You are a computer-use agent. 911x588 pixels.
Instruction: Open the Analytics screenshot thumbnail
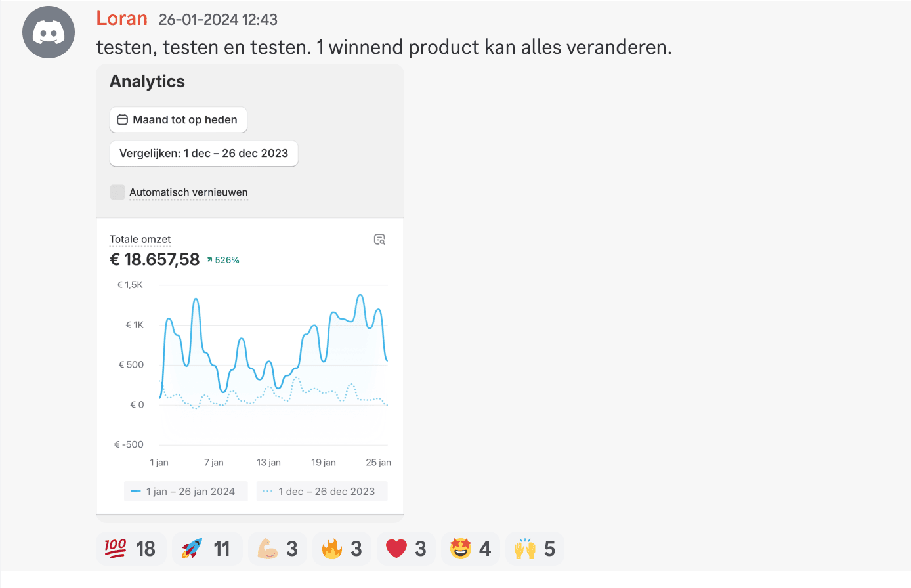coord(250,367)
